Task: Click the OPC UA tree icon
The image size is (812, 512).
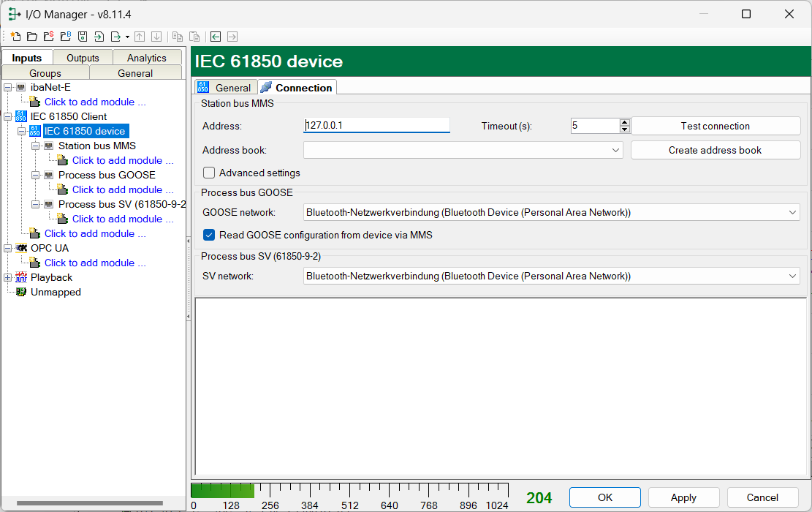Action: (20, 248)
